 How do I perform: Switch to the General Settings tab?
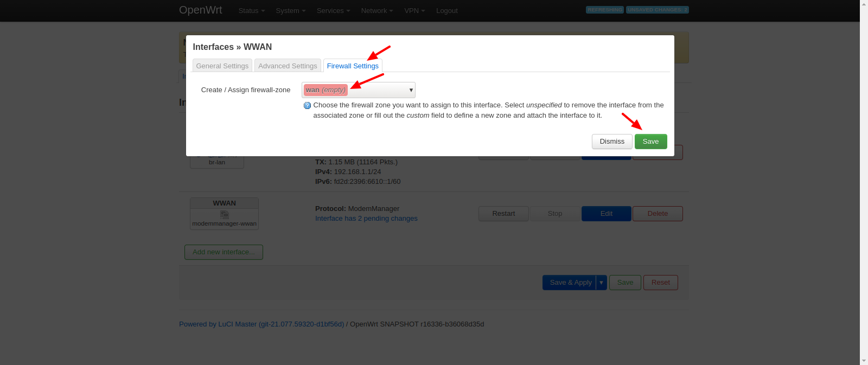222,66
